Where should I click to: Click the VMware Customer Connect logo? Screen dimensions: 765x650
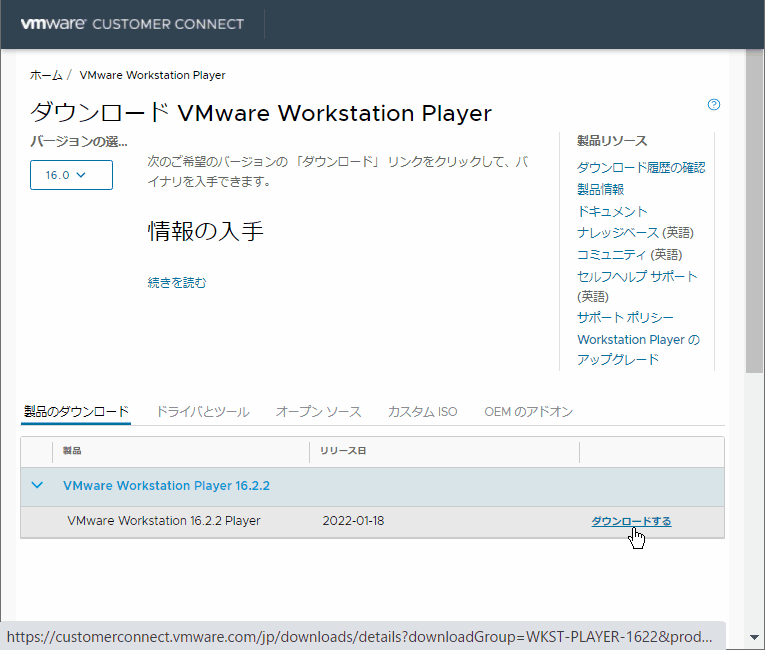pos(132,24)
